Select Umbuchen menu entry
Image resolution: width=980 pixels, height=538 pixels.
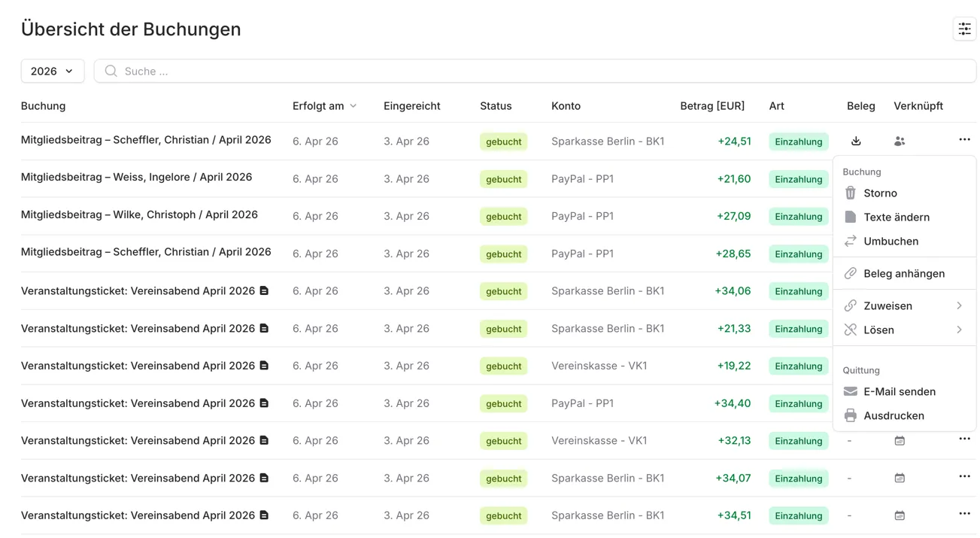tap(890, 242)
